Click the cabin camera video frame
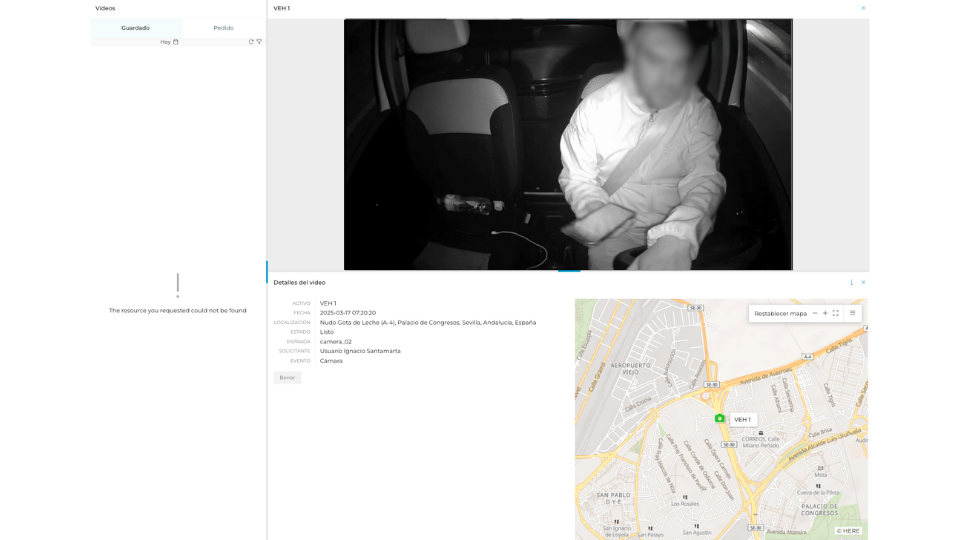The image size is (960, 540). coord(568,144)
